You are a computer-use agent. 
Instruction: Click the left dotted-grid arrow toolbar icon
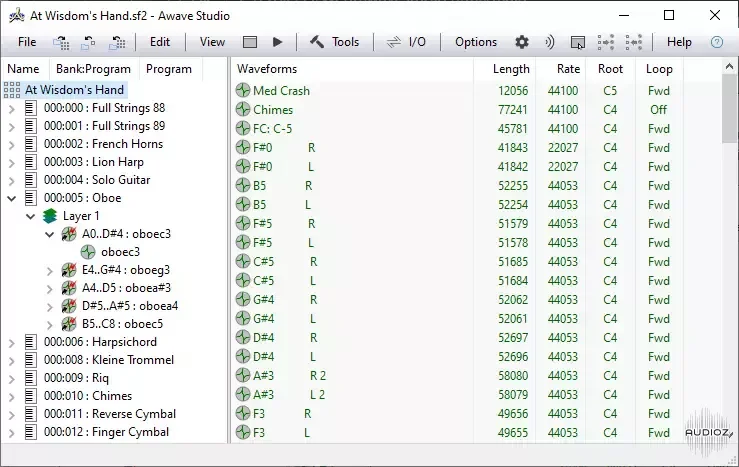tap(606, 42)
